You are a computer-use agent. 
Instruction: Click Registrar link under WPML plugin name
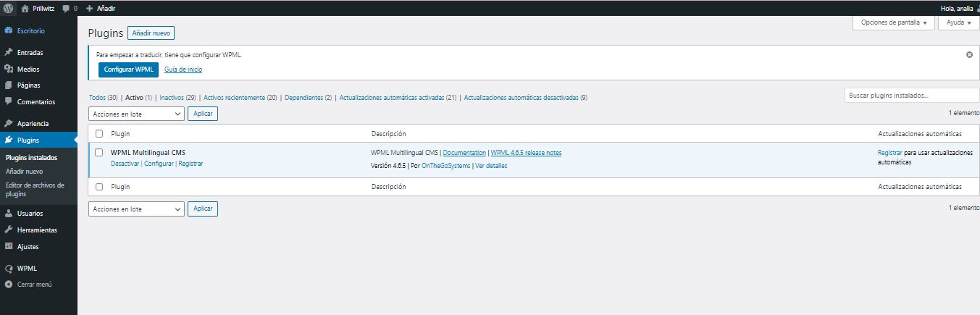[x=190, y=164]
